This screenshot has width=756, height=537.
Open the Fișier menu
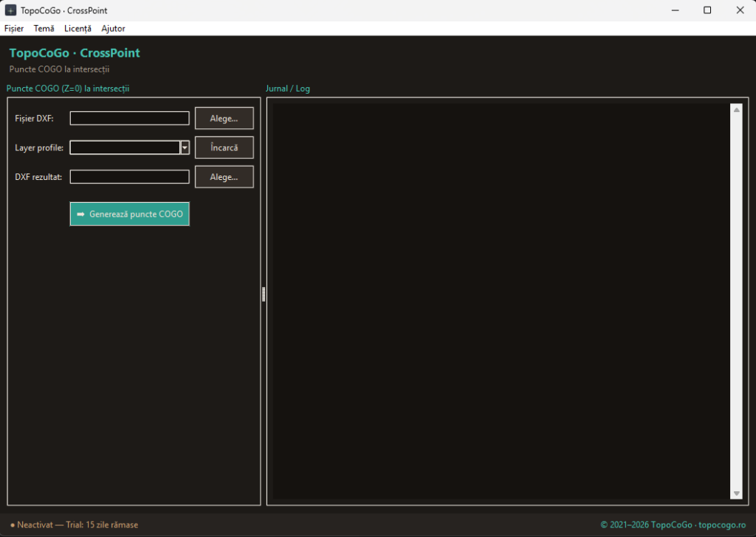(x=14, y=29)
